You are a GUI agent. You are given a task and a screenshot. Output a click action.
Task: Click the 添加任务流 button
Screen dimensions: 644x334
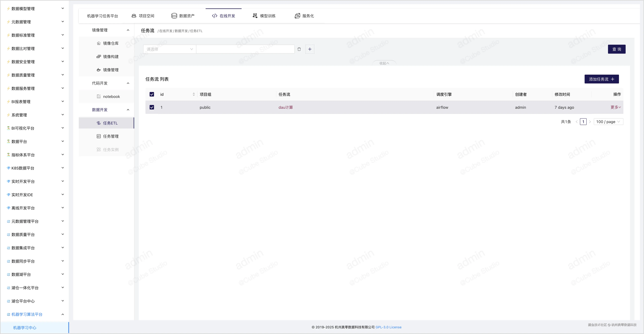(x=601, y=79)
